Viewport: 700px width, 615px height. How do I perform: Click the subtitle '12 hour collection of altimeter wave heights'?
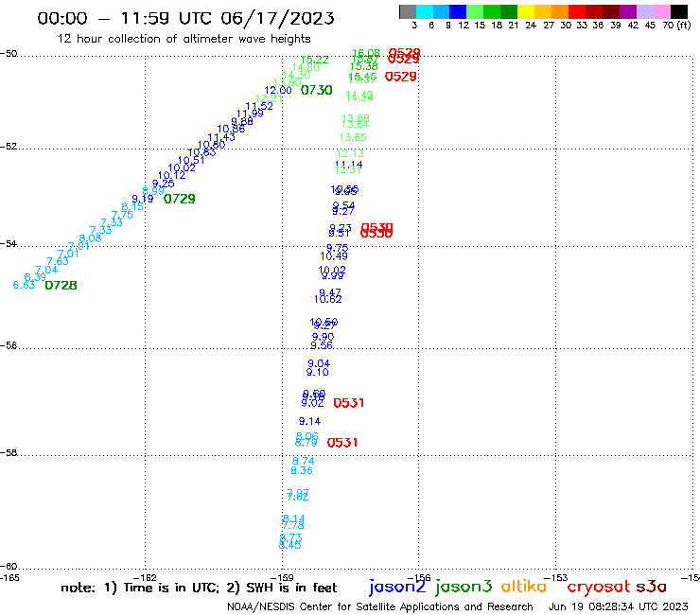(x=184, y=39)
